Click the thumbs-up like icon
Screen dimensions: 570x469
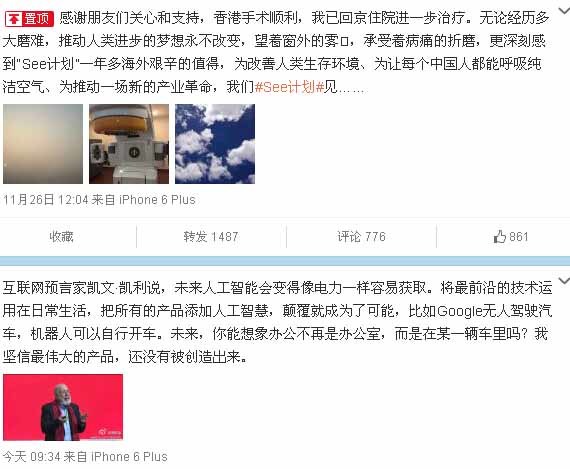(x=500, y=237)
